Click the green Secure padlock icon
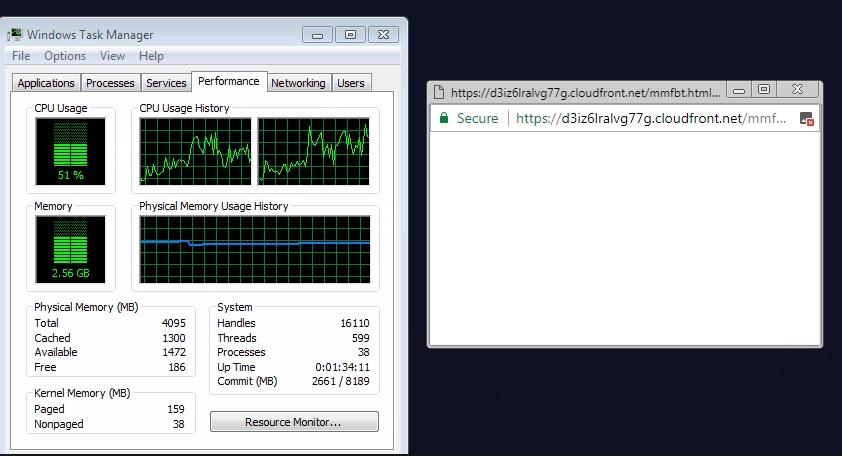842x456 pixels. 444,118
